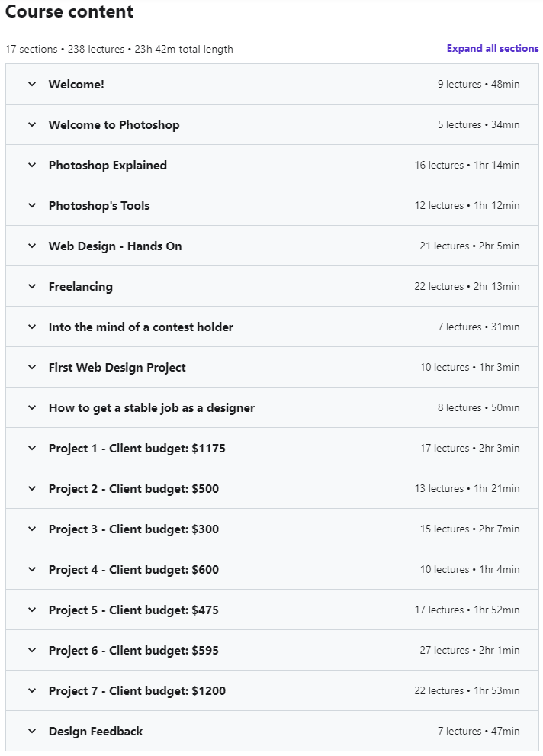Open Project 2 - Client budget: $500 title
This screenshot has height=756, width=543.
(x=133, y=489)
